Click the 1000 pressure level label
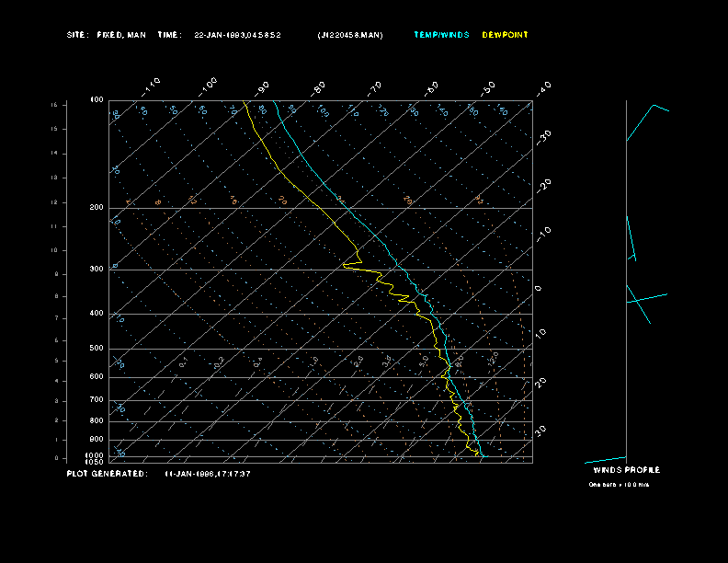The height and width of the screenshot is (563, 728). (95, 455)
